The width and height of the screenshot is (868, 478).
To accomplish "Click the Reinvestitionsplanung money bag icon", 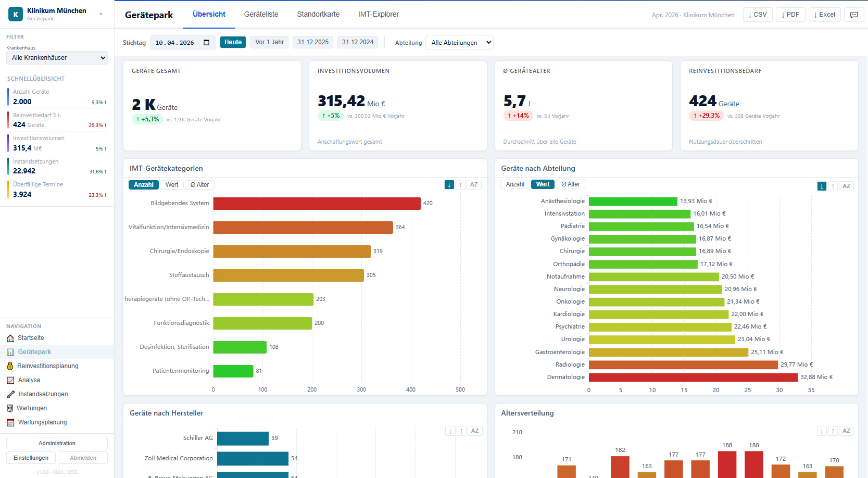I will (10, 367).
